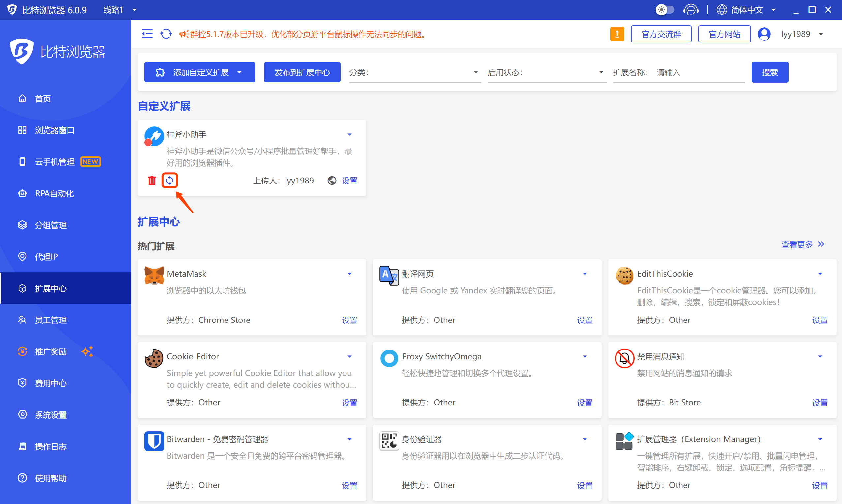Image resolution: width=842 pixels, height=504 pixels.
Task: Open 浏览器窗口 in the sidebar
Action: tap(66, 130)
